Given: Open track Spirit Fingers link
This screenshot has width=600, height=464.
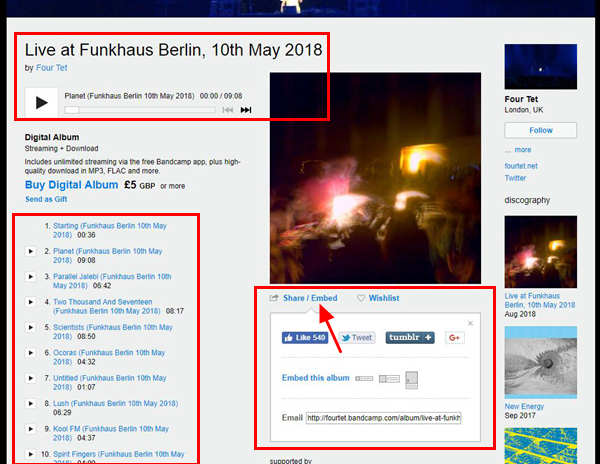Looking at the screenshot, I should point(118,456).
